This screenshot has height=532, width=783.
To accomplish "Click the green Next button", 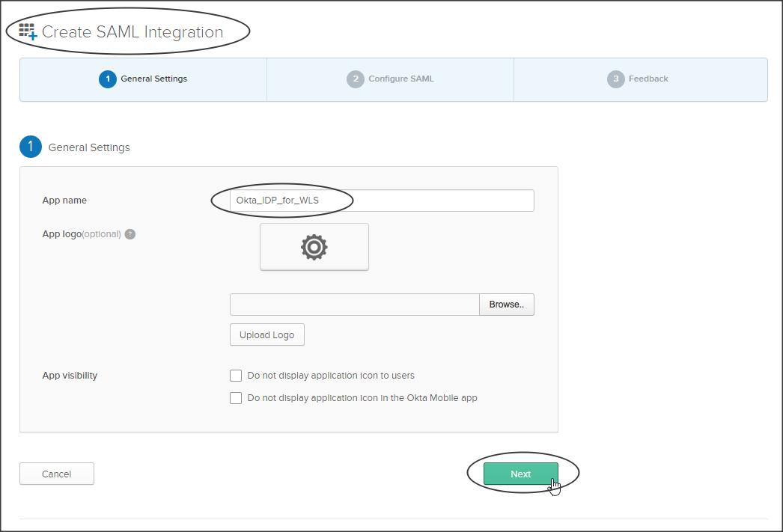I will pyautogui.click(x=520, y=474).
